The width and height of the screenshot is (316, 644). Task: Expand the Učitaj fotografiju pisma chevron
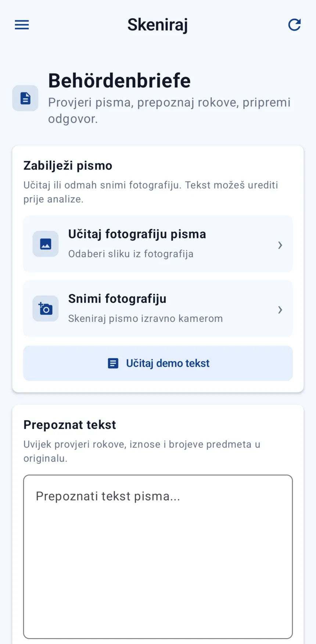(280, 245)
